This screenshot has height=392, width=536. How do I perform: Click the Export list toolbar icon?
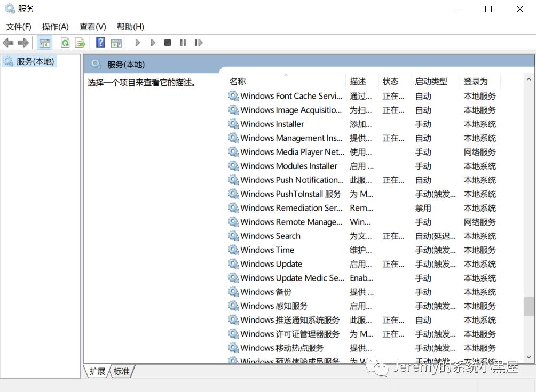point(80,43)
